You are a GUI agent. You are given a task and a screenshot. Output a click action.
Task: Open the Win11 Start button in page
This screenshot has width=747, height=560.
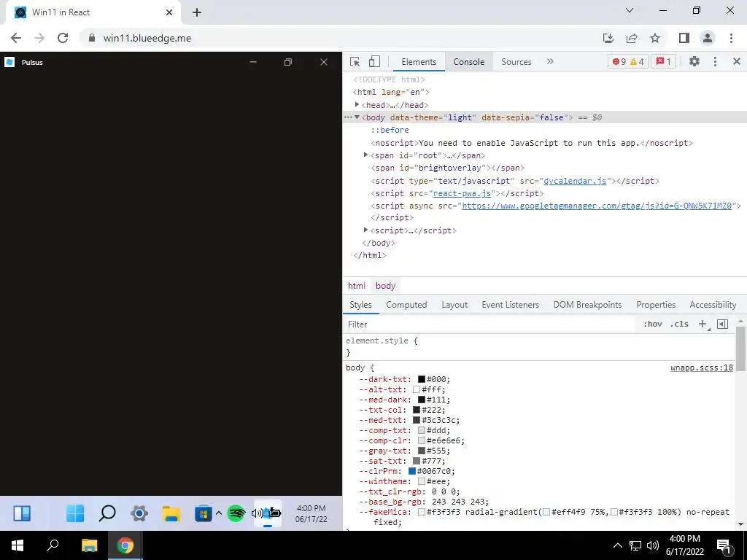click(75, 513)
